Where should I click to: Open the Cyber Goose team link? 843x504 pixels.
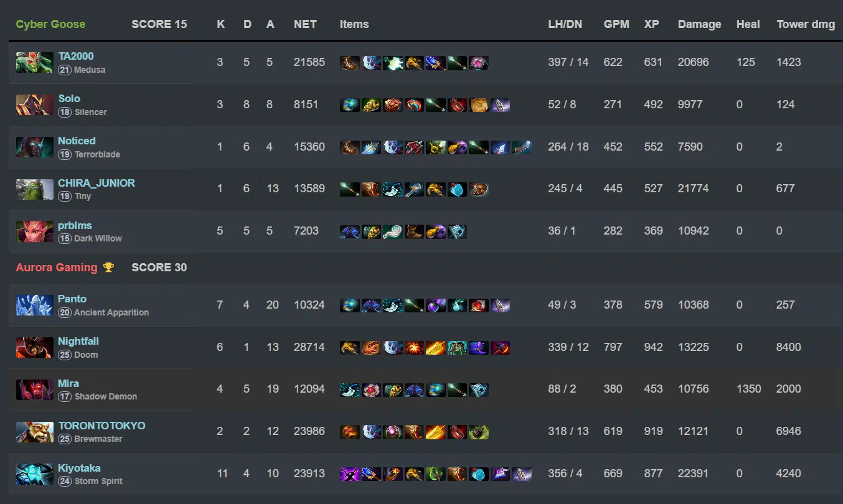[x=50, y=24]
